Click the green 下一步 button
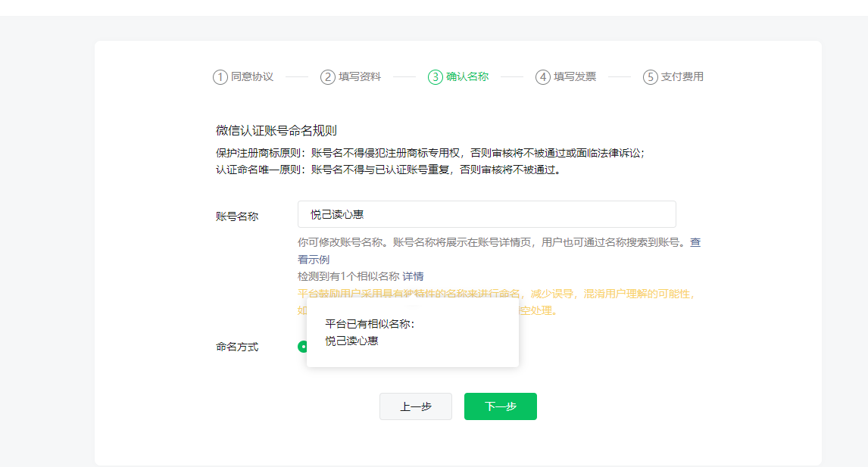The width and height of the screenshot is (868, 467). [x=501, y=406]
